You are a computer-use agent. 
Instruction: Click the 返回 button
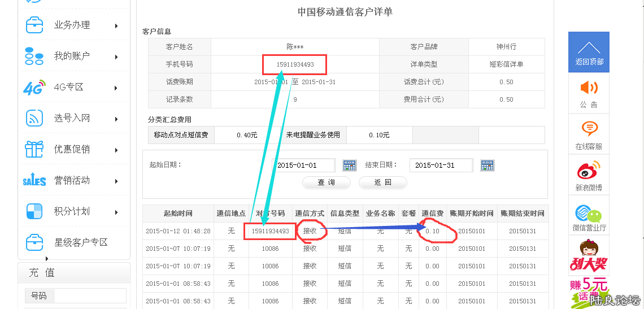383,183
